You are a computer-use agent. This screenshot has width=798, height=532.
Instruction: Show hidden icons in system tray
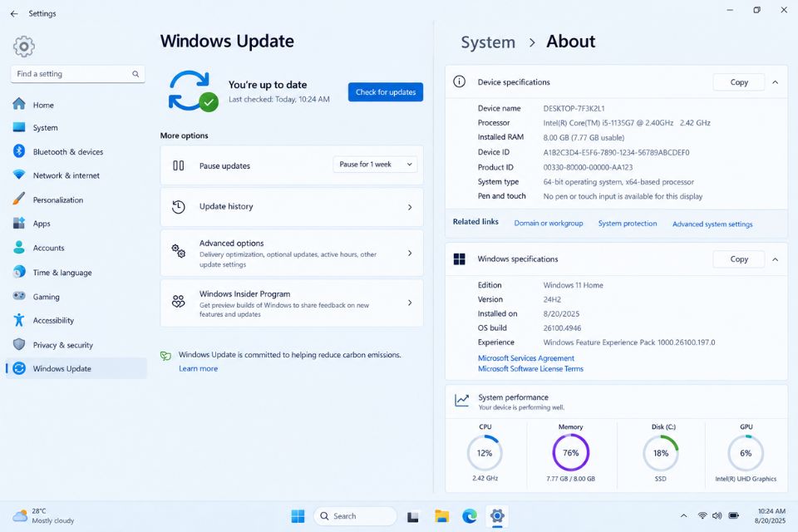pyautogui.click(x=683, y=515)
